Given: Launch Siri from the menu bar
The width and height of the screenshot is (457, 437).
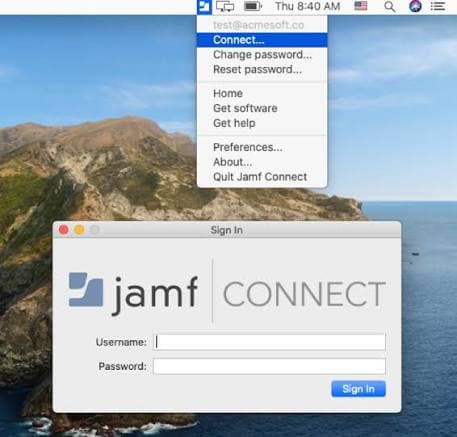Looking at the screenshot, I should 415,6.
